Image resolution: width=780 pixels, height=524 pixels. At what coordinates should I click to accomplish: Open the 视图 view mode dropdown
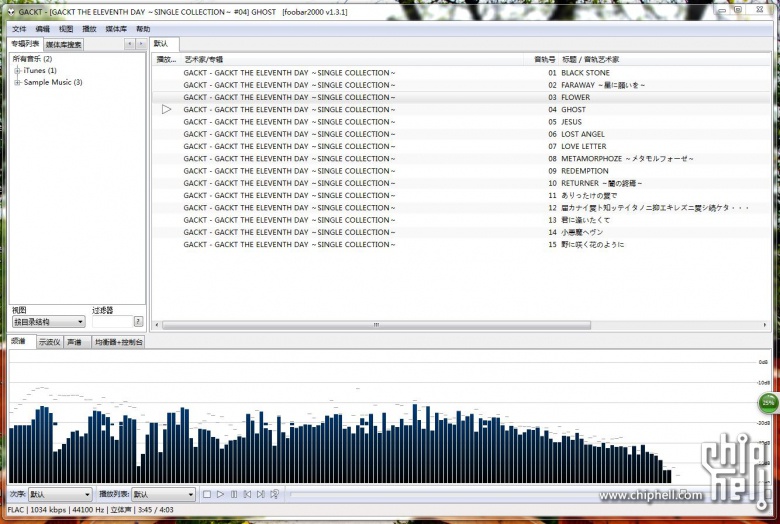pos(48,322)
